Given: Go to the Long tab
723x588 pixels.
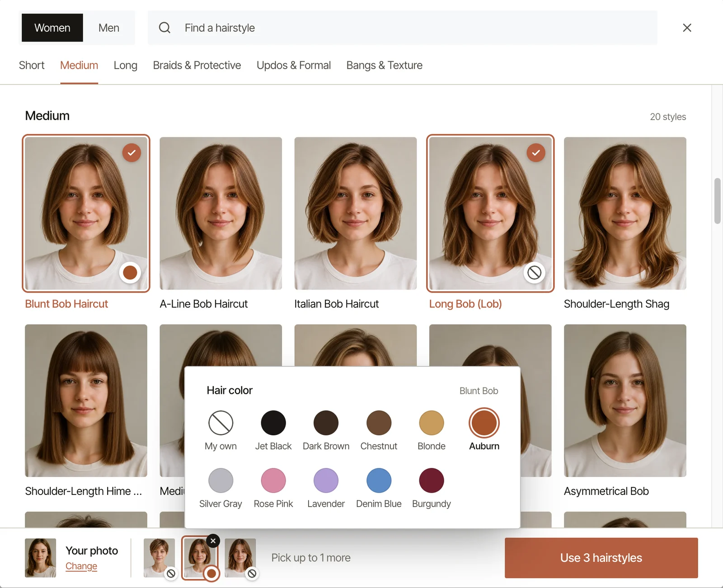Looking at the screenshot, I should click(126, 65).
